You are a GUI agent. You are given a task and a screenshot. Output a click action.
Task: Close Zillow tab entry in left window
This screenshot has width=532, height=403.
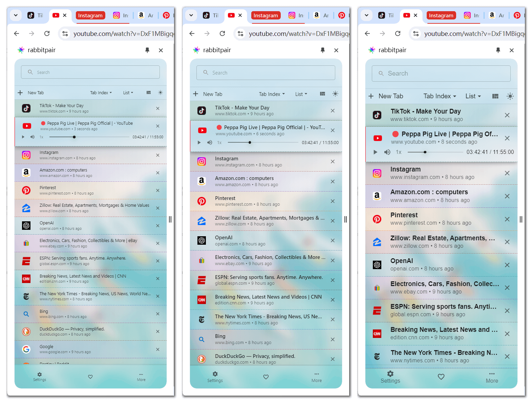tap(158, 208)
